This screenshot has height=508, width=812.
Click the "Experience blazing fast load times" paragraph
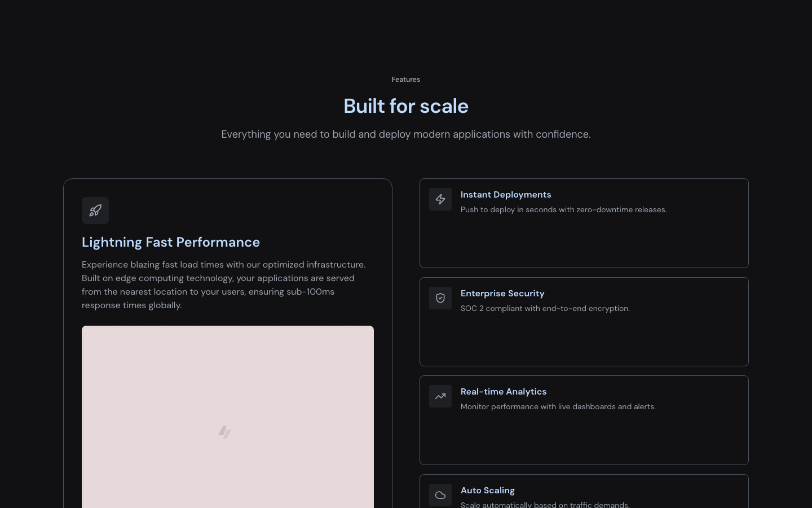224,285
